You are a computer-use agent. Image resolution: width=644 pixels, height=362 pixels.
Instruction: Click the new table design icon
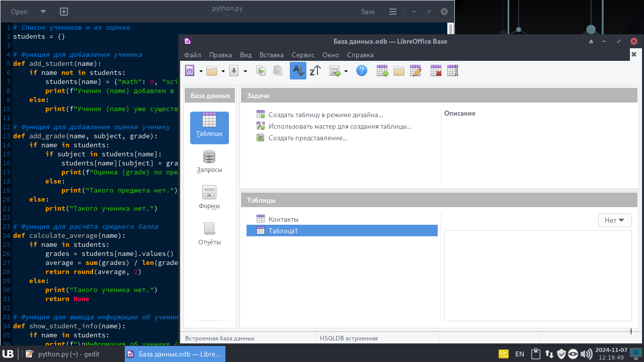point(382,71)
